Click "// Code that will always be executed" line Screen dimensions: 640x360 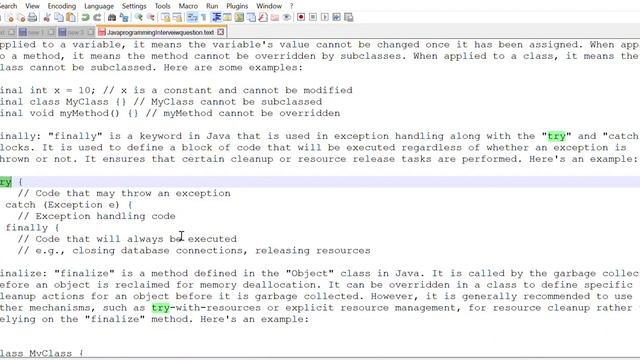(127, 239)
